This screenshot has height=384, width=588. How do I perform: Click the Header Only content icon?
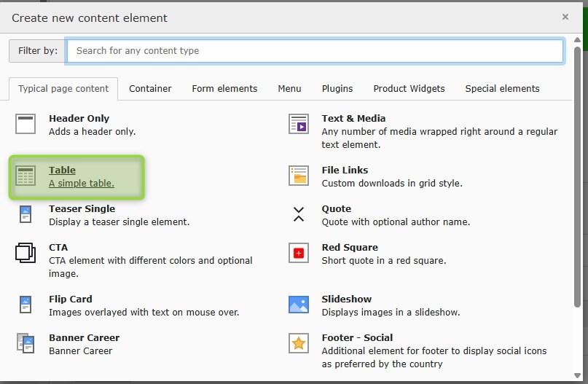click(26, 124)
